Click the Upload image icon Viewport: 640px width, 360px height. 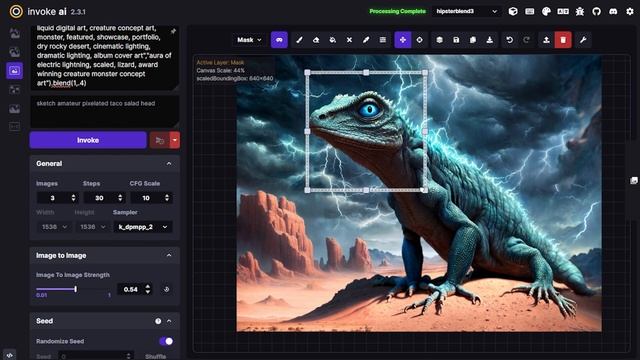pos(547,40)
